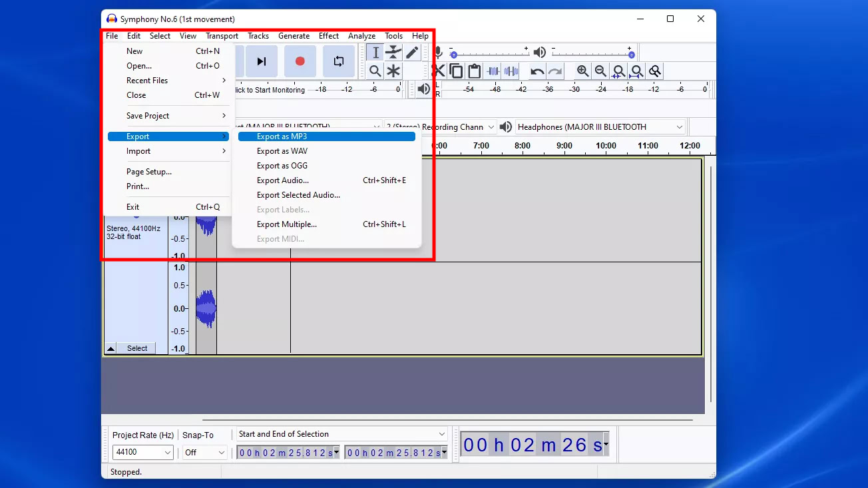Click the track Select button
868x488 pixels.
[x=137, y=348]
